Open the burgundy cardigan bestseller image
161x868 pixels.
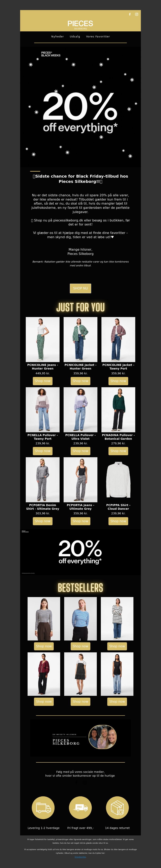44,674
